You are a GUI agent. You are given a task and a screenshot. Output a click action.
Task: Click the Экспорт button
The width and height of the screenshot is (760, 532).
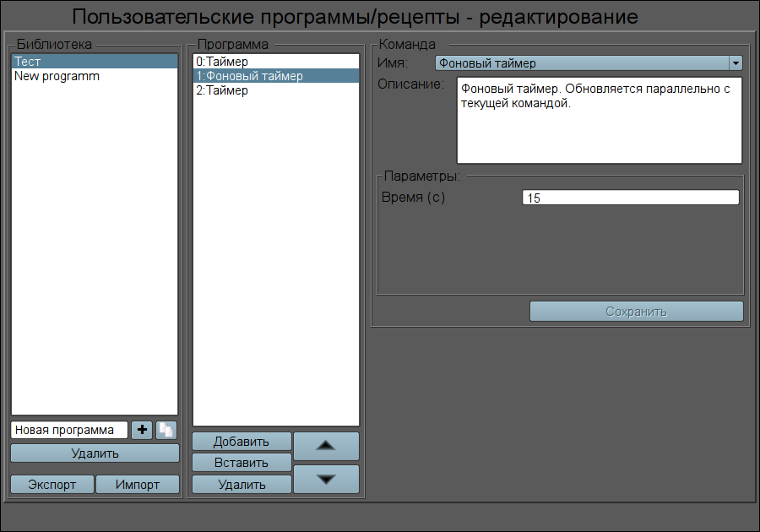tap(52, 485)
